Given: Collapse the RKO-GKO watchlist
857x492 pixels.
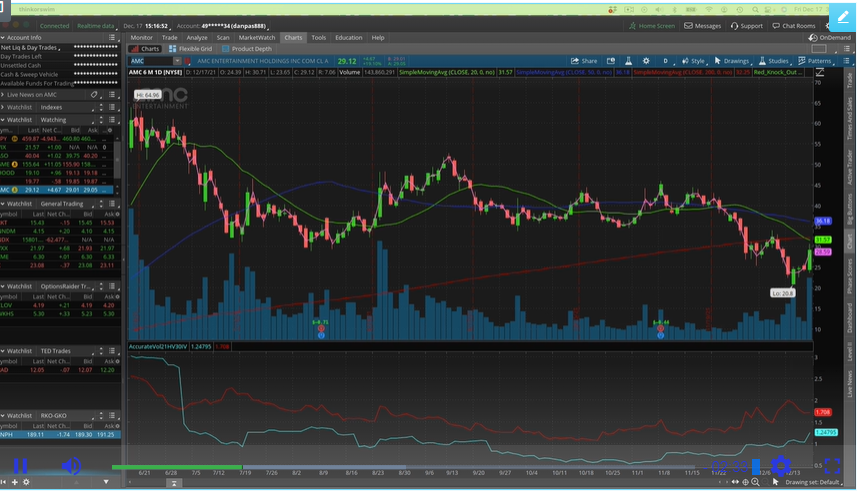Looking at the screenshot, I should coord(3,415).
